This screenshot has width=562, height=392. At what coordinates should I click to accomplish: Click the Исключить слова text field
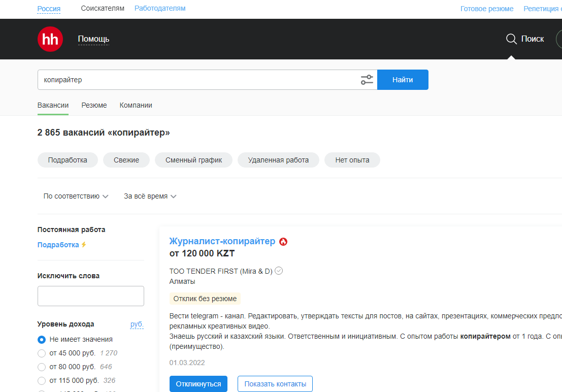coord(91,296)
